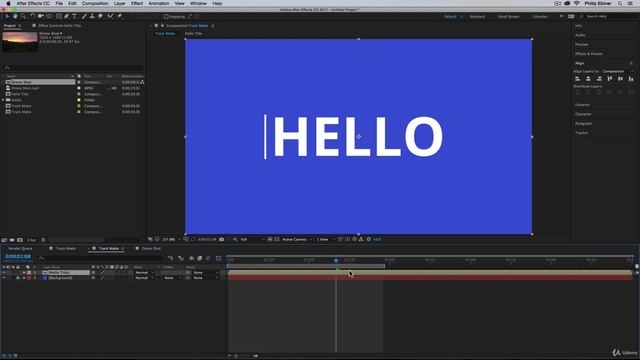640x360 pixels.
Task: Select the Rotation tool
Action: 33,16
